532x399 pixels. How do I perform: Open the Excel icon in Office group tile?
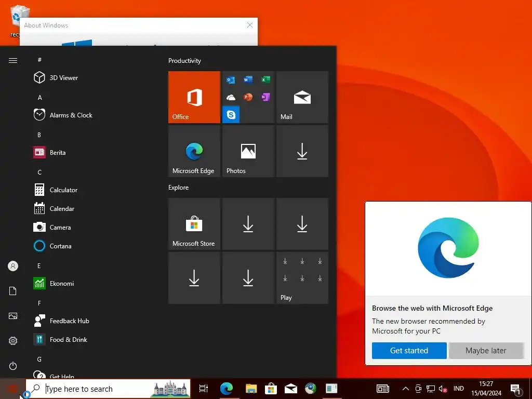[265, 79]
